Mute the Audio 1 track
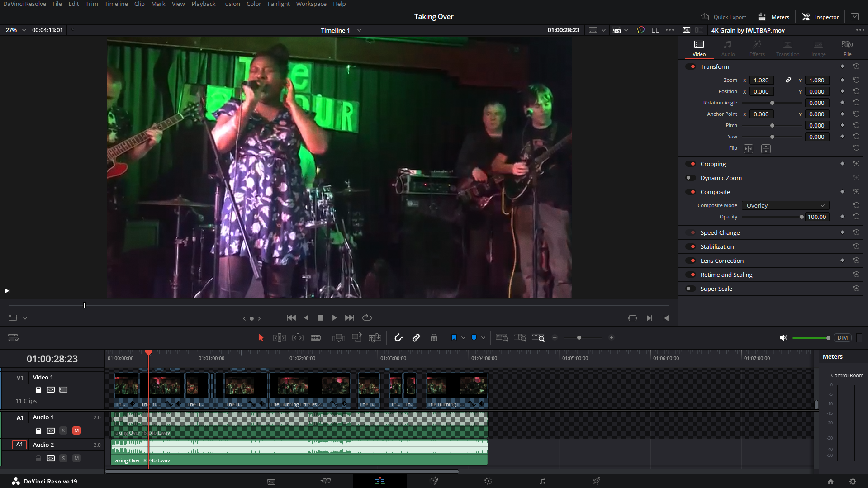868x488 pixels. point(76,431)
